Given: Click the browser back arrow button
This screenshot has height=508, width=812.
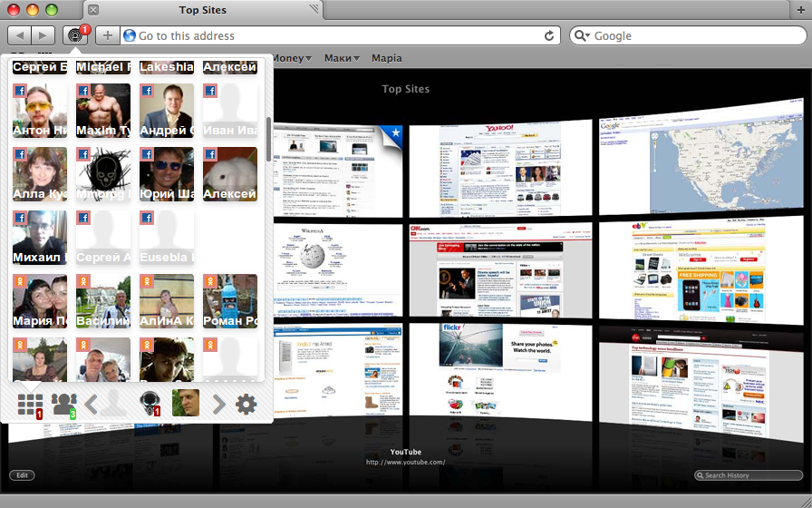Looking at the screenshot, I should click(19, 35).
